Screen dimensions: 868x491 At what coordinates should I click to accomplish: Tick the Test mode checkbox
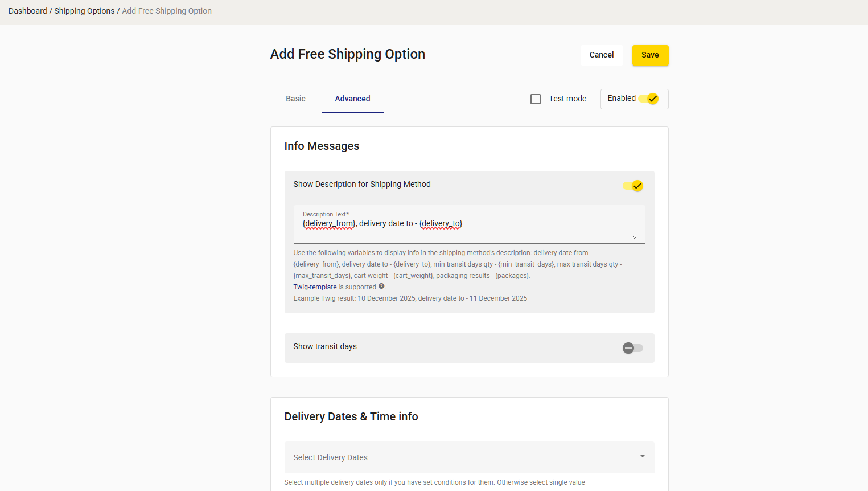[x=536, y=99]
